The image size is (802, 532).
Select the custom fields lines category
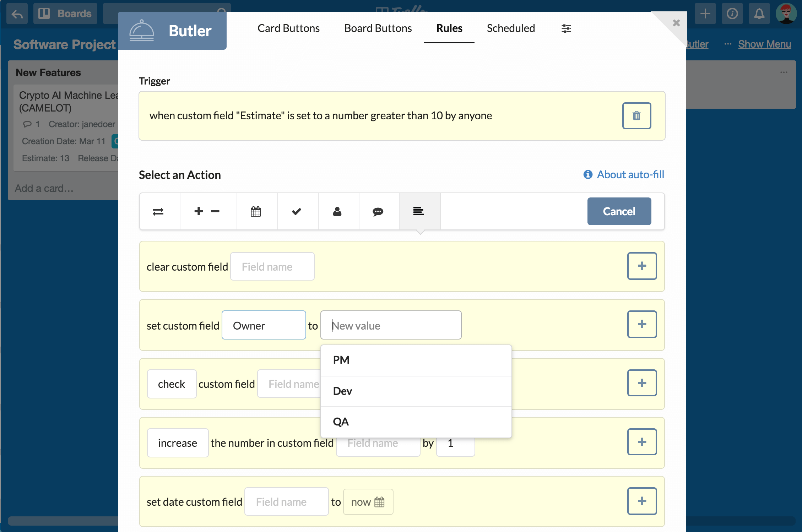(418, 212)
